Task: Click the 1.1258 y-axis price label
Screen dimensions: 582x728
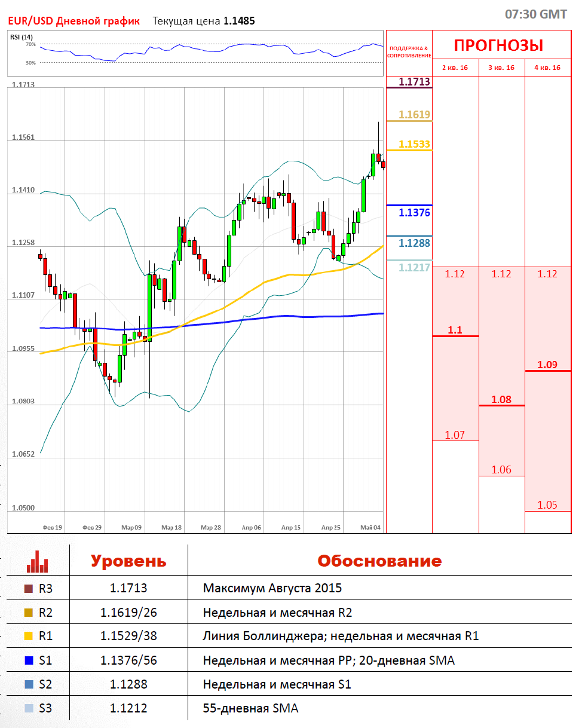Action: click(x=23, y=243)
